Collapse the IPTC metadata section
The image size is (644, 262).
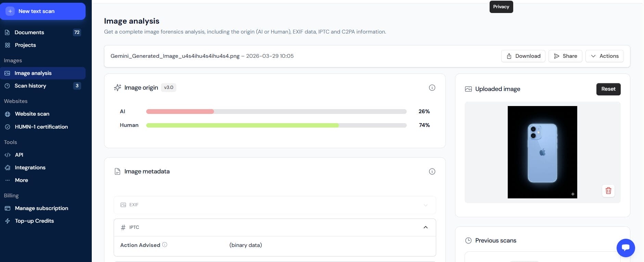[275, 227]
